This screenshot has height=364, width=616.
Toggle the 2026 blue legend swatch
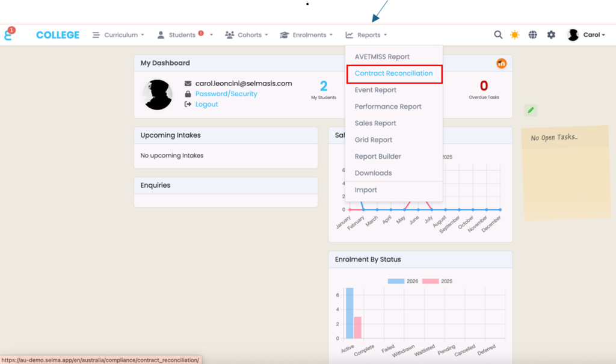pos(396,281)
